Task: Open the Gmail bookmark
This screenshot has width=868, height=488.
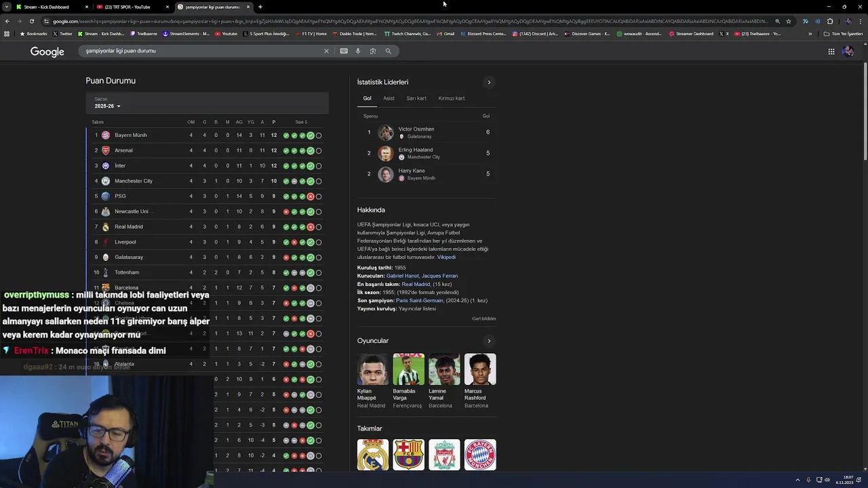Action: [446, 34]
